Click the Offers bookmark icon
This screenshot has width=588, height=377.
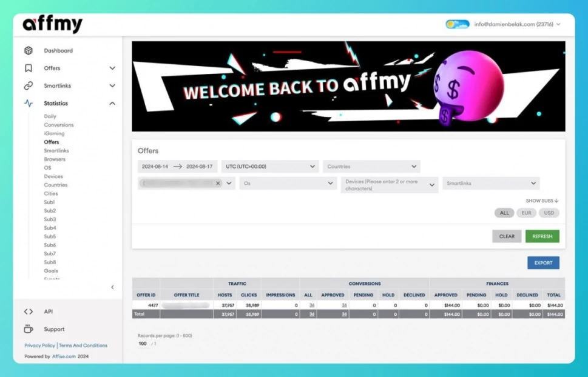point(29,68)
